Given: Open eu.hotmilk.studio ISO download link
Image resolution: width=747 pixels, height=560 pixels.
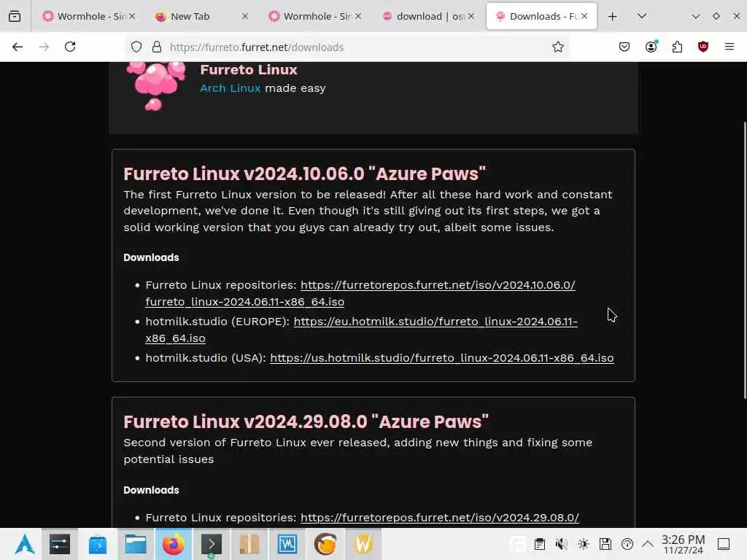Looking at the screenshot, I should click(x=362, y=330).
